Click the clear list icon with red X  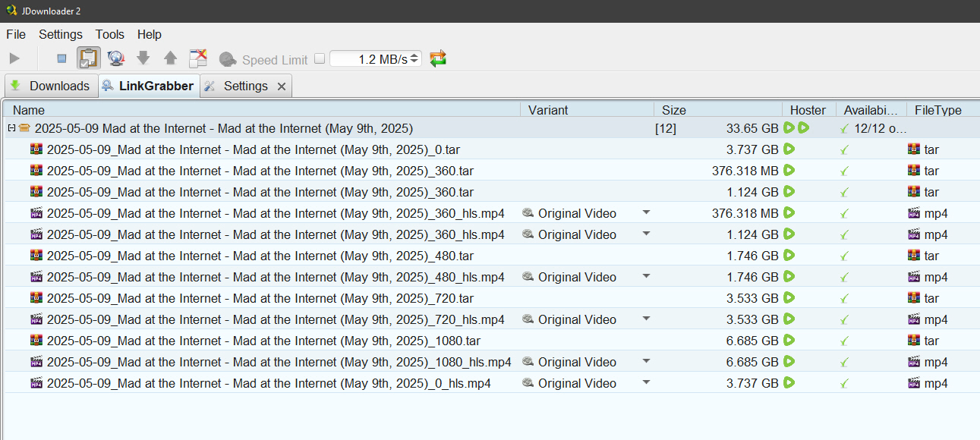[198, 58]
